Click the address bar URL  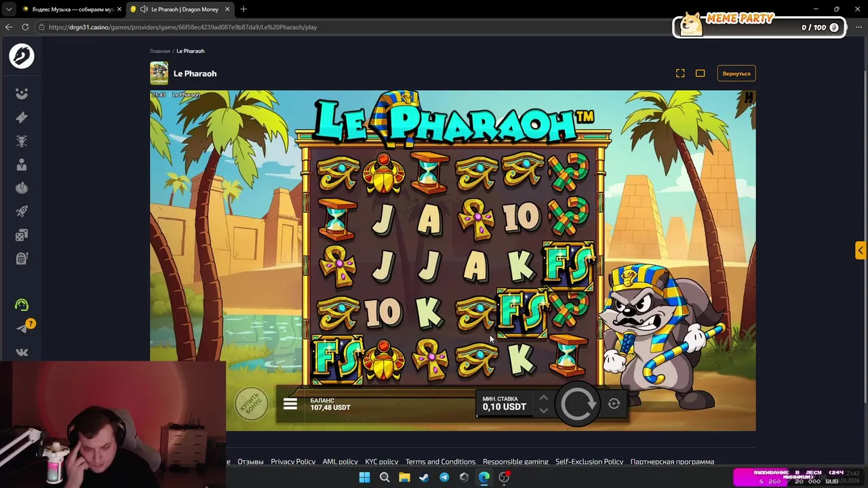click(182, 27)
